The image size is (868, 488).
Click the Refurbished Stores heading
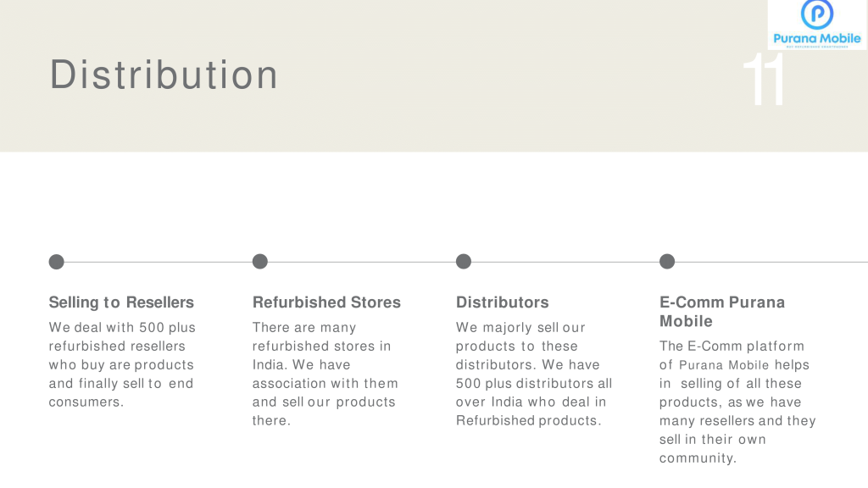(326, 302)
